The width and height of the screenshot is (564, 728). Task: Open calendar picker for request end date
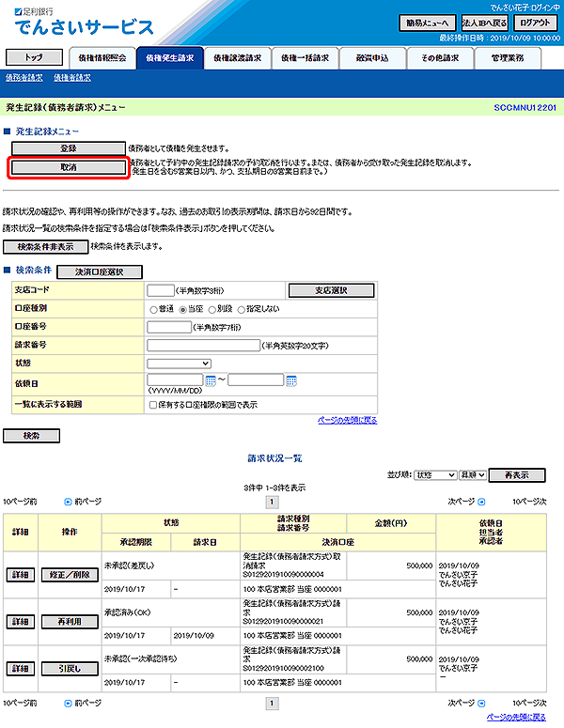tap(291, 380)
